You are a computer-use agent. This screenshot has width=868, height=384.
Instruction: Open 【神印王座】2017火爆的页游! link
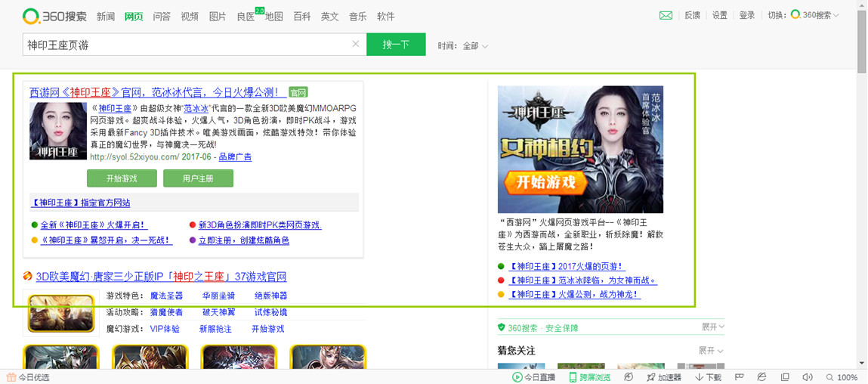567,267
